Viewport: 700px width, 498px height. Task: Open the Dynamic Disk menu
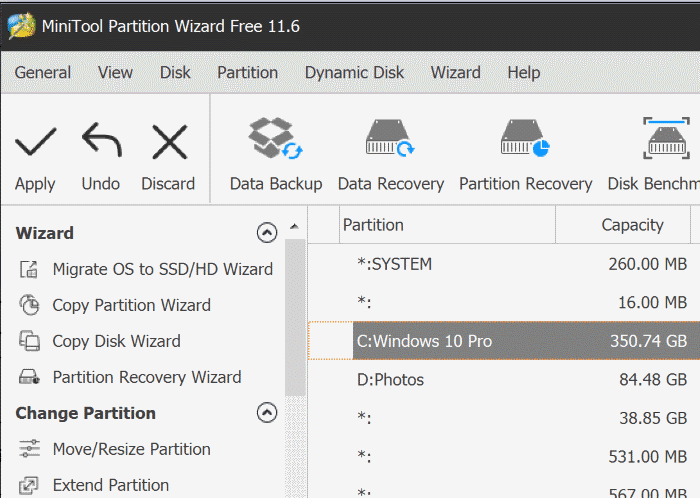pos(354,72)
